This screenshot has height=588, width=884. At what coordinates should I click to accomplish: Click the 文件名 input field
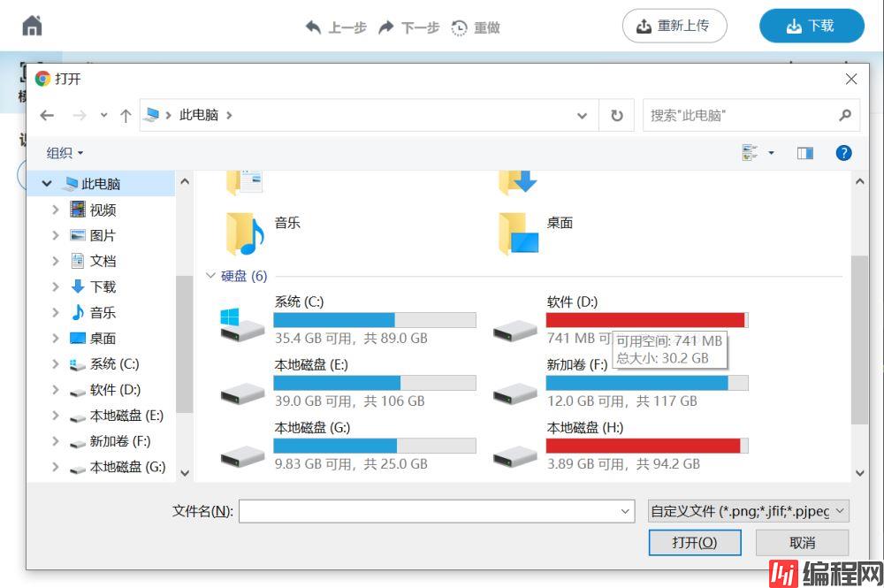(x=429, y=511)
